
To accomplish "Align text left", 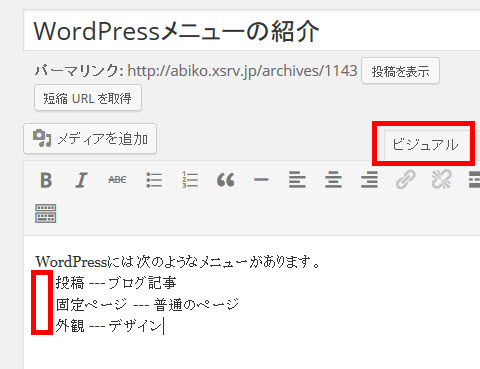I will tap(297, 180).
